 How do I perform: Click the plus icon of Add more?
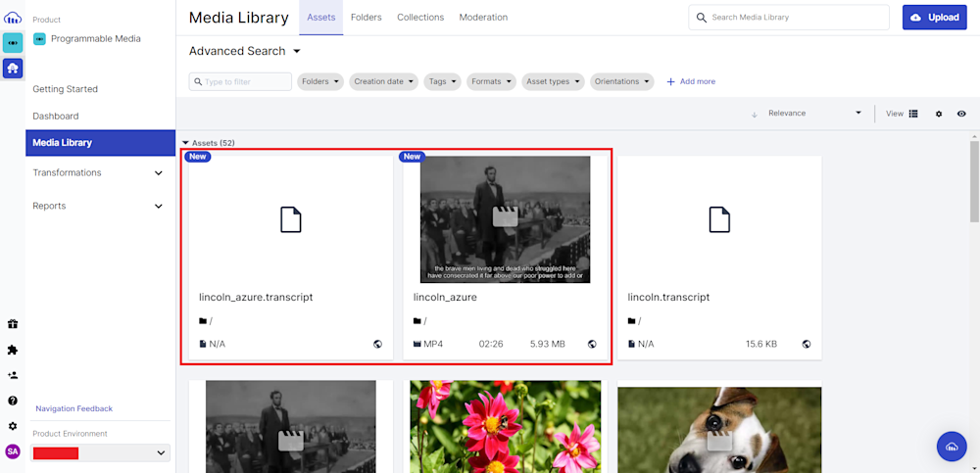click(x=670, y=82)
